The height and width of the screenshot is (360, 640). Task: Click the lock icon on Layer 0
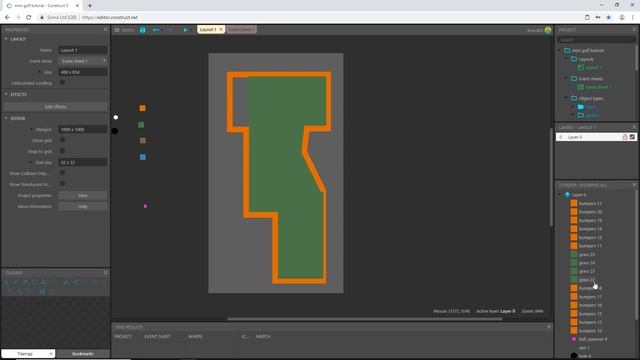(x=624, y=137)
